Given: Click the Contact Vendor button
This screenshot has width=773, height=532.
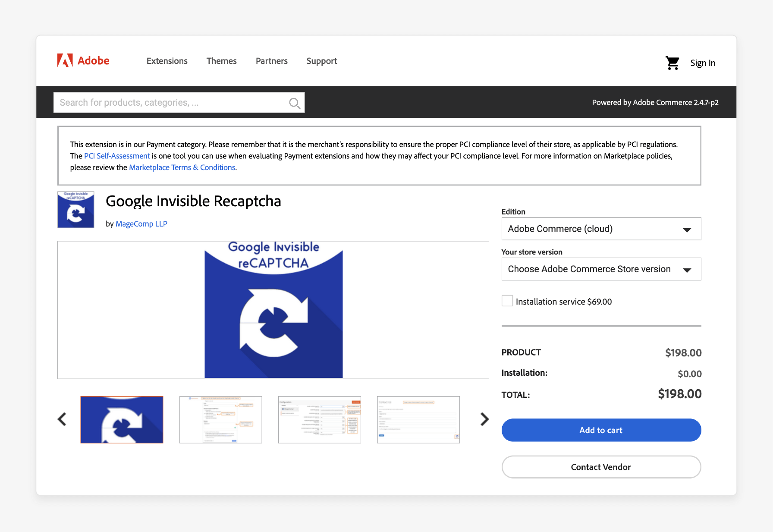Looking at the screenshot, I should pos(601,467).
